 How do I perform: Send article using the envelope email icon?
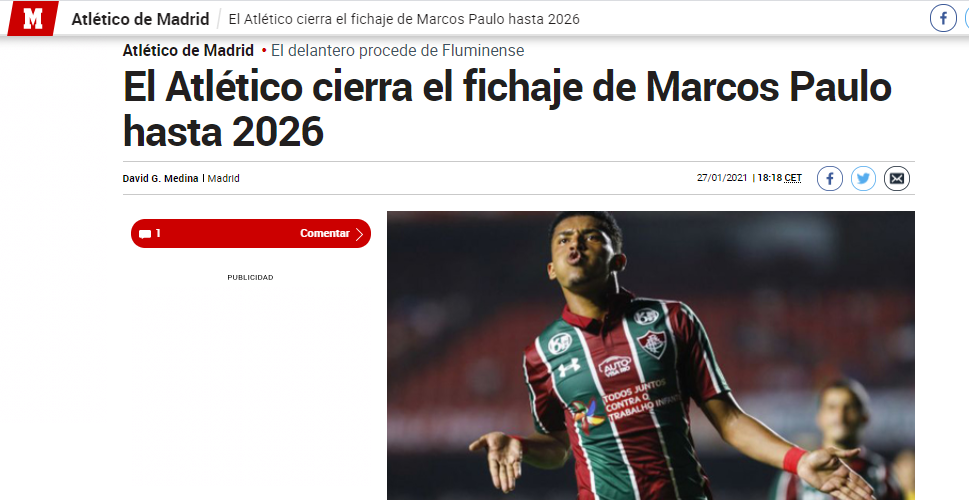click(x=897, y=179)
